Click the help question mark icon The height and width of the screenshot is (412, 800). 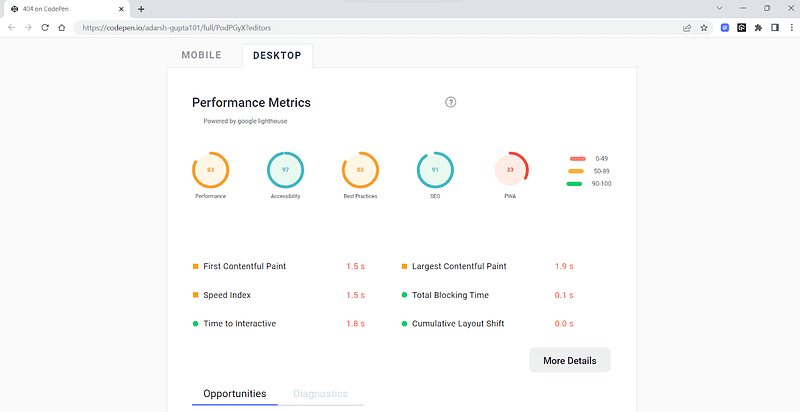[x=451, y=102]
